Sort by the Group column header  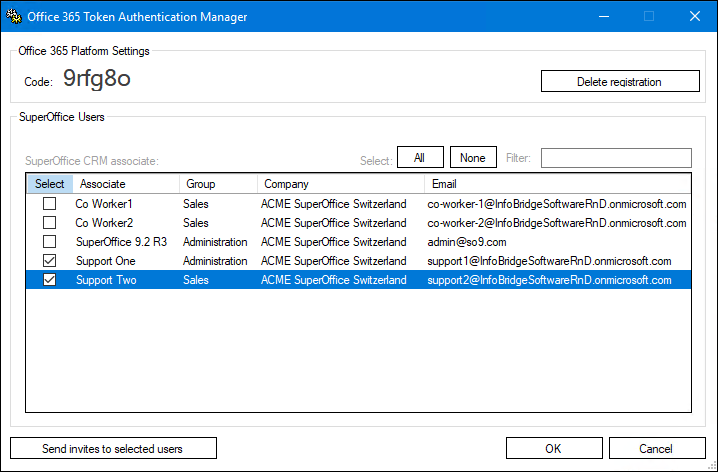(218, 184)
